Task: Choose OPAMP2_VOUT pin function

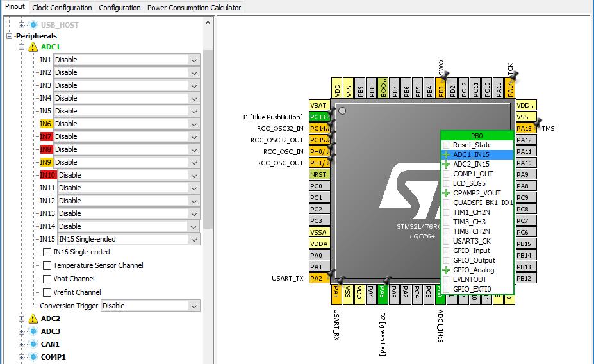Action: [x=477, y=193]
